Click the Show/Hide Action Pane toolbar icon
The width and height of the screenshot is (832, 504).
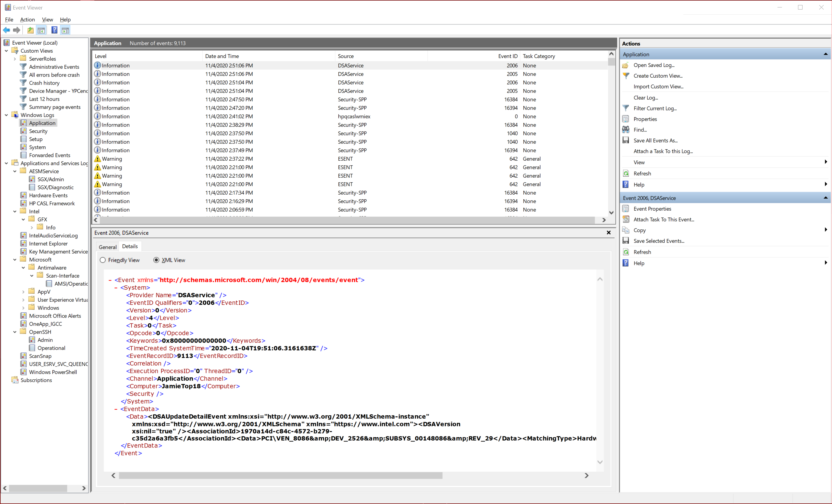[66, 30]
